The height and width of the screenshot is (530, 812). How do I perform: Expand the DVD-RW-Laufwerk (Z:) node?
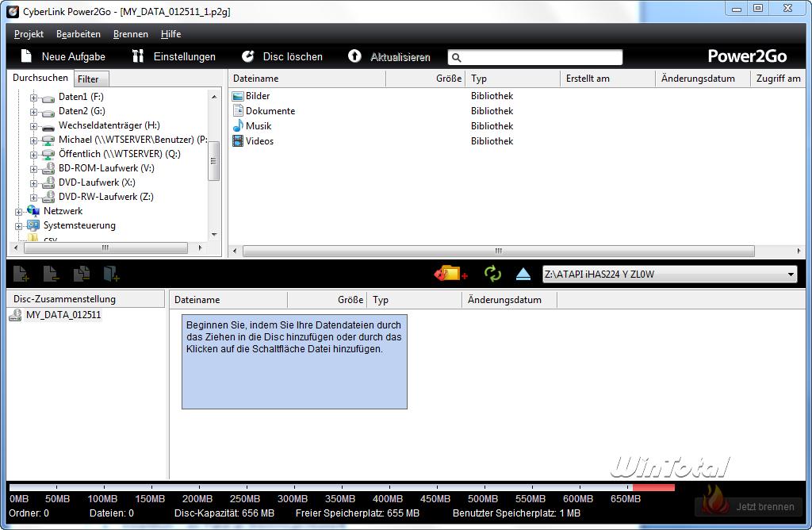[33, 198]
